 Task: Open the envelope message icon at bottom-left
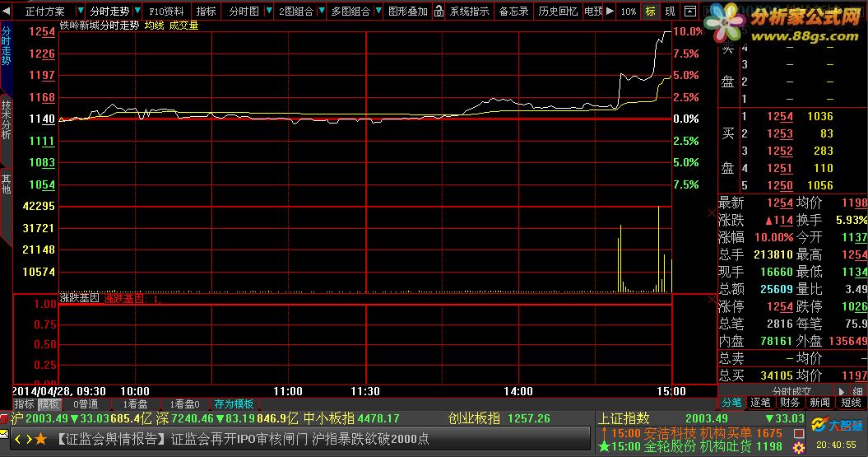(x=4, y=434)
